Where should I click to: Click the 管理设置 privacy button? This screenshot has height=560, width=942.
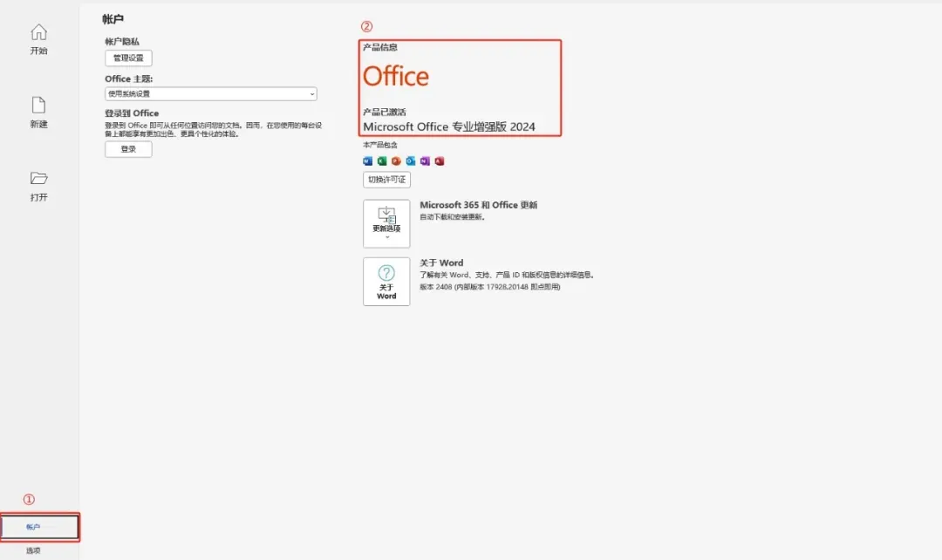[x=128, y=58]
